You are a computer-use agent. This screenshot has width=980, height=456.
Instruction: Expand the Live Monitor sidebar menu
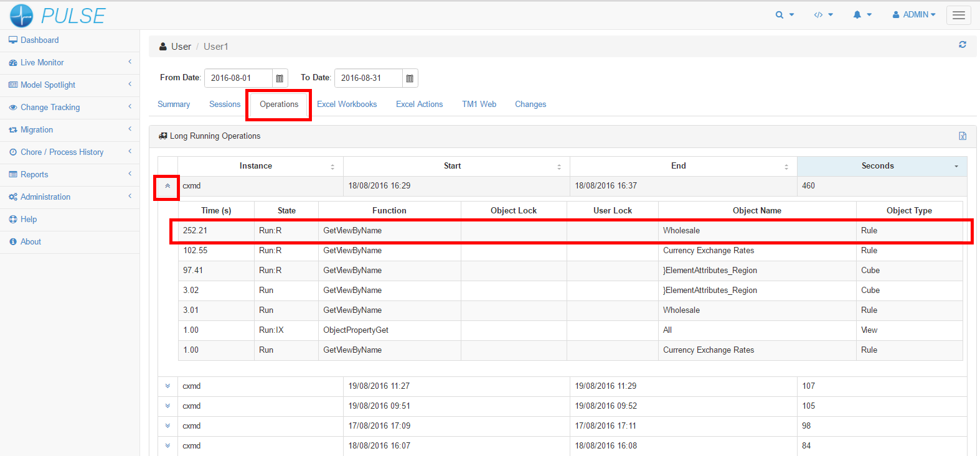click(x=42, y=62)
